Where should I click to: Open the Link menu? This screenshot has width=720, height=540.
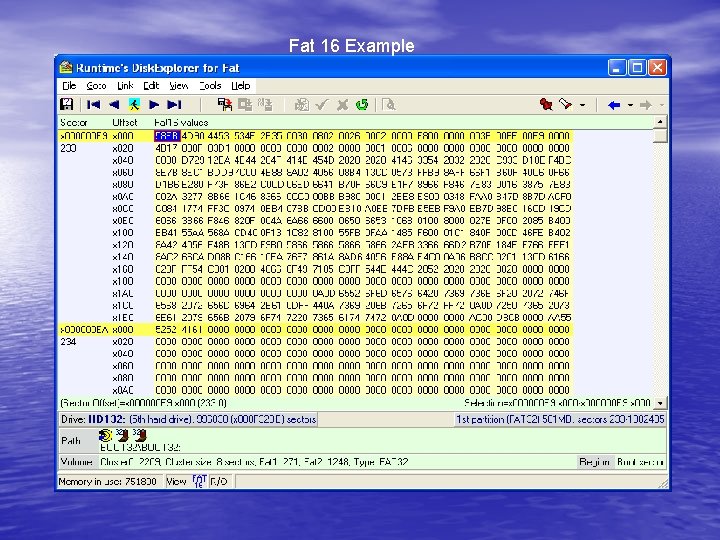125,86
